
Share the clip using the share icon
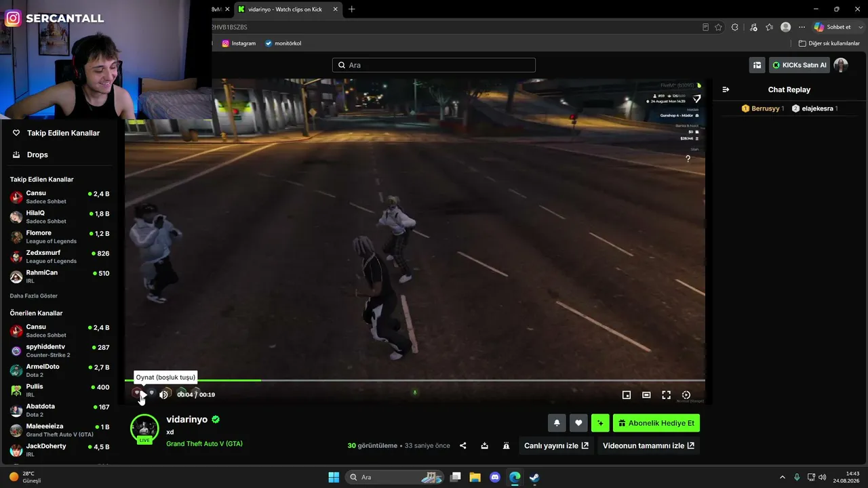pyautogui.click(x=463, y=445)
